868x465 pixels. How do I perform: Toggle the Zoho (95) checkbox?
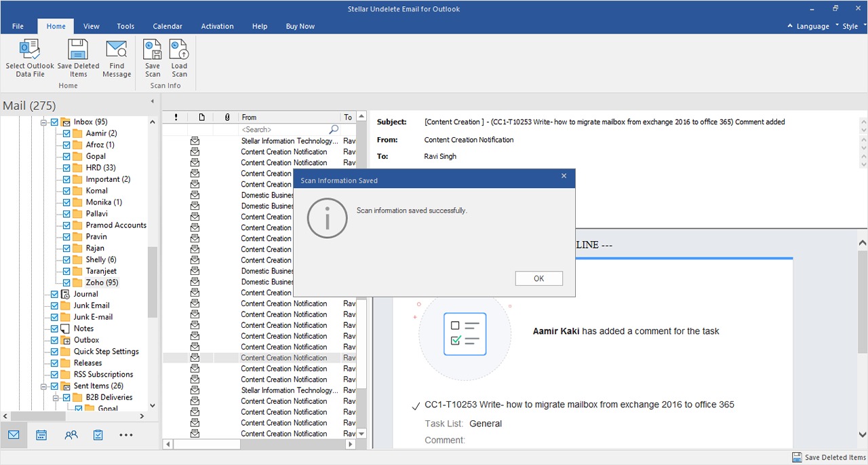tap(66, 282)
